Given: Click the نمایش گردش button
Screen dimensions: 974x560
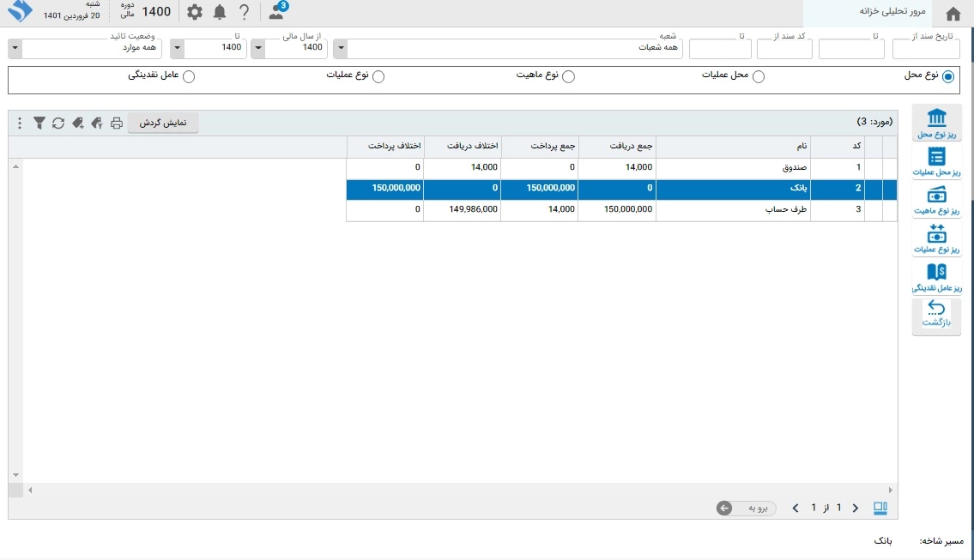Looking at the screenshot, I should click(x=163, y=123).
